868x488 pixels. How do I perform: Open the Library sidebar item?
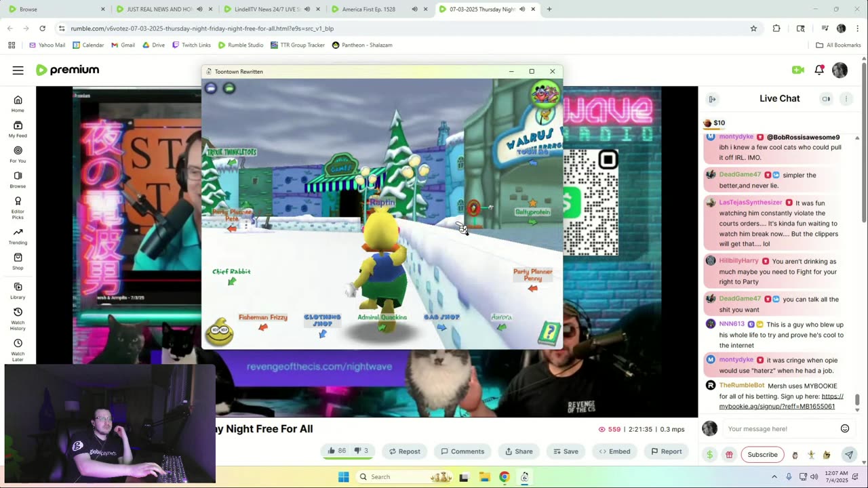coord(18,291)
